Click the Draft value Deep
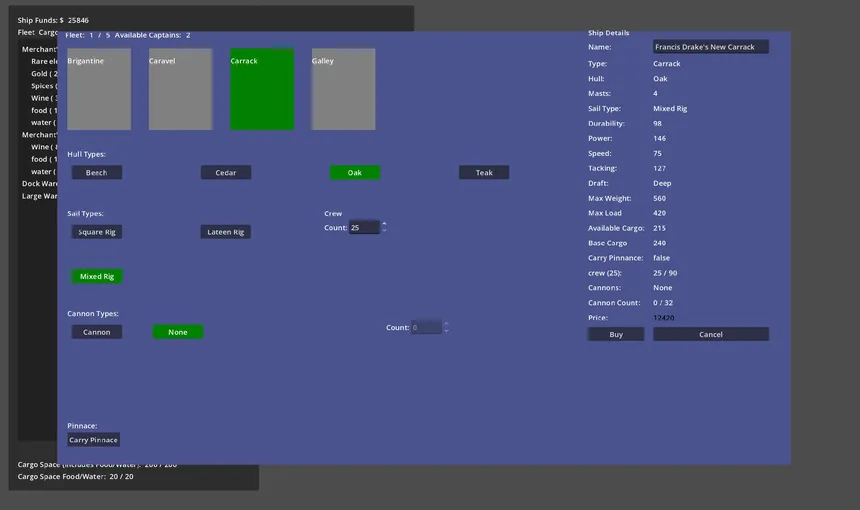The image size is (860, 510). [x=662, y=183]
